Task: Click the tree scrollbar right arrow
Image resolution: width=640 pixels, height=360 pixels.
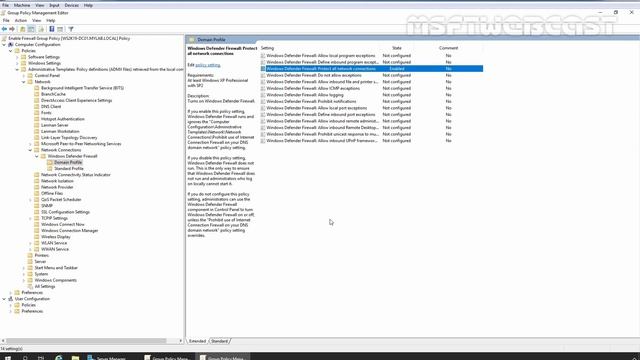Action: click(181, 341)
